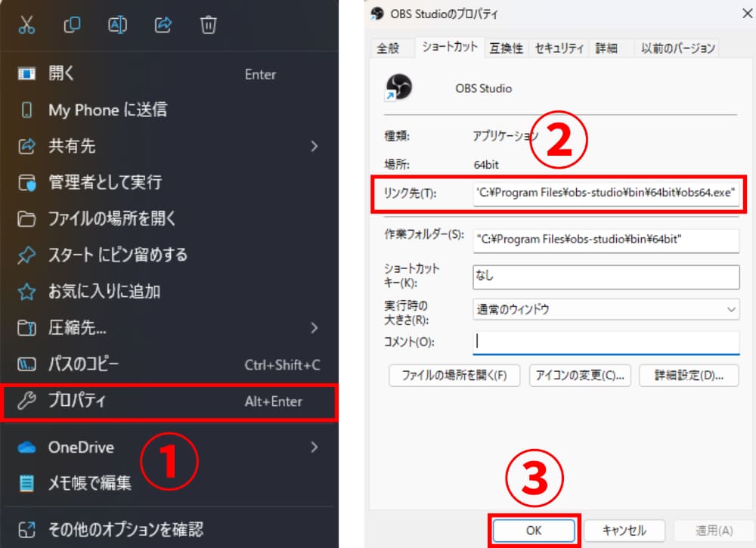Switch to the 互換性 tab
This screenshot has height=548, width=756.
507,48
